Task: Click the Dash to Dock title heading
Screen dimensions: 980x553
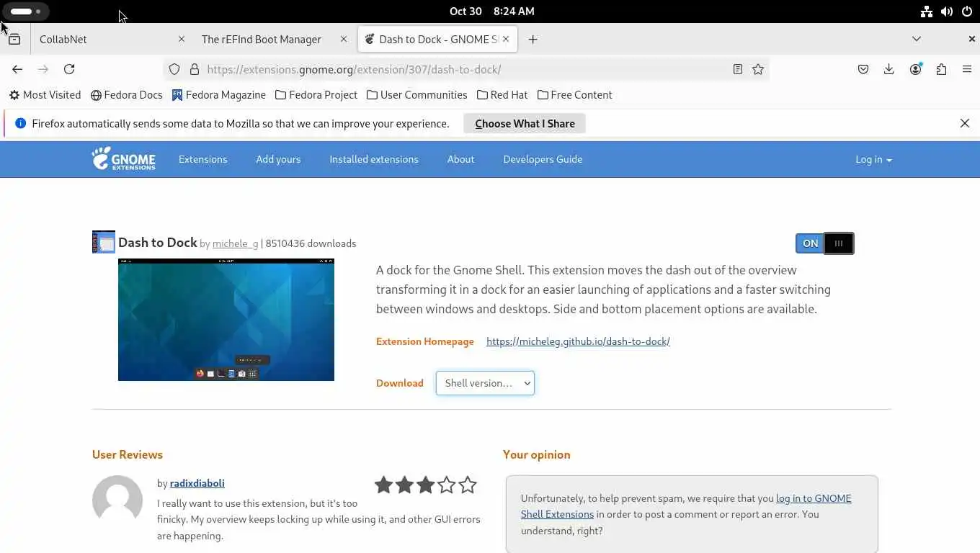Action: coord(158,243)
